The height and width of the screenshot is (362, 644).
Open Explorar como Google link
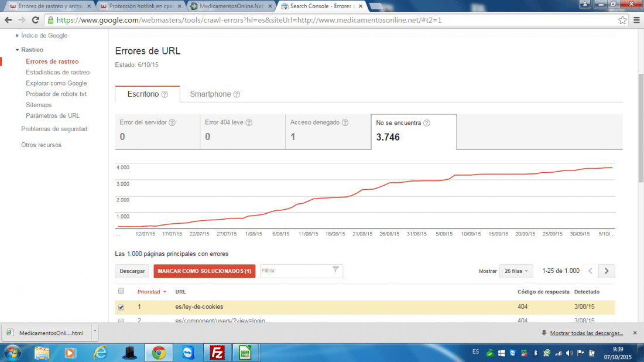[x=56, y=83]
